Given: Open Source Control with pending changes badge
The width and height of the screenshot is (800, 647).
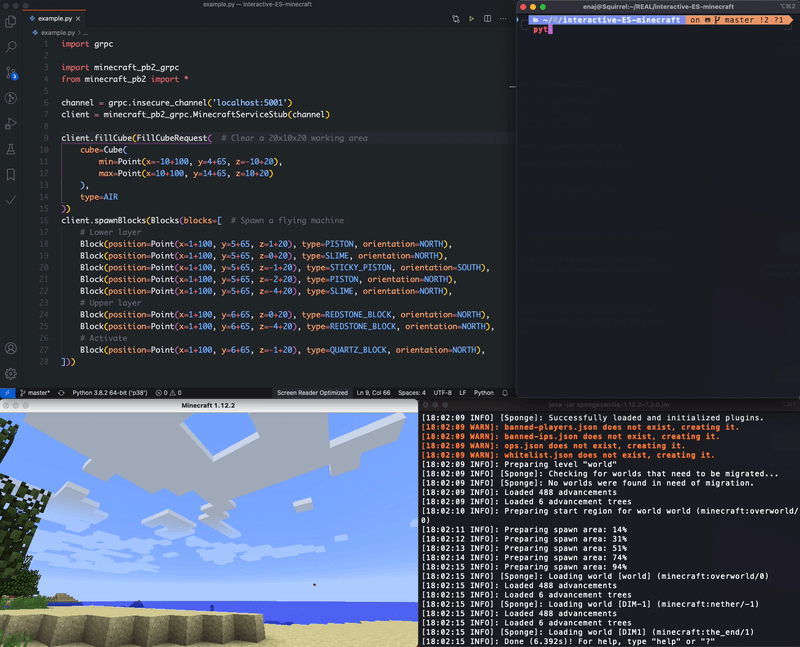Looking at the screenshot, I should click(11, 72).
